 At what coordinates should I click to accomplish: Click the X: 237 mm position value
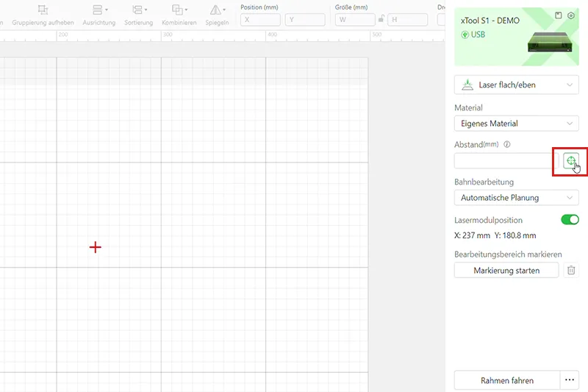tap(472, 235)
